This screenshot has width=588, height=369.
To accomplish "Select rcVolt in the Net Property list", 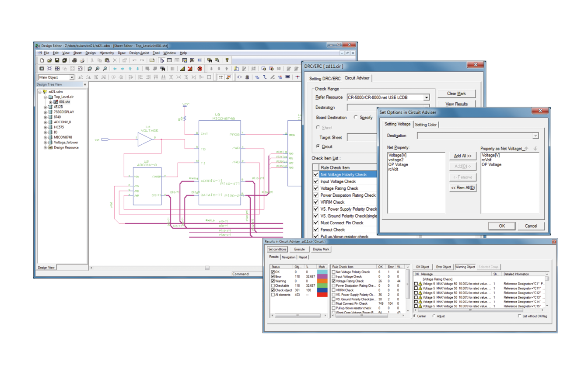I will pyautogui.click(x=393, y=169).
